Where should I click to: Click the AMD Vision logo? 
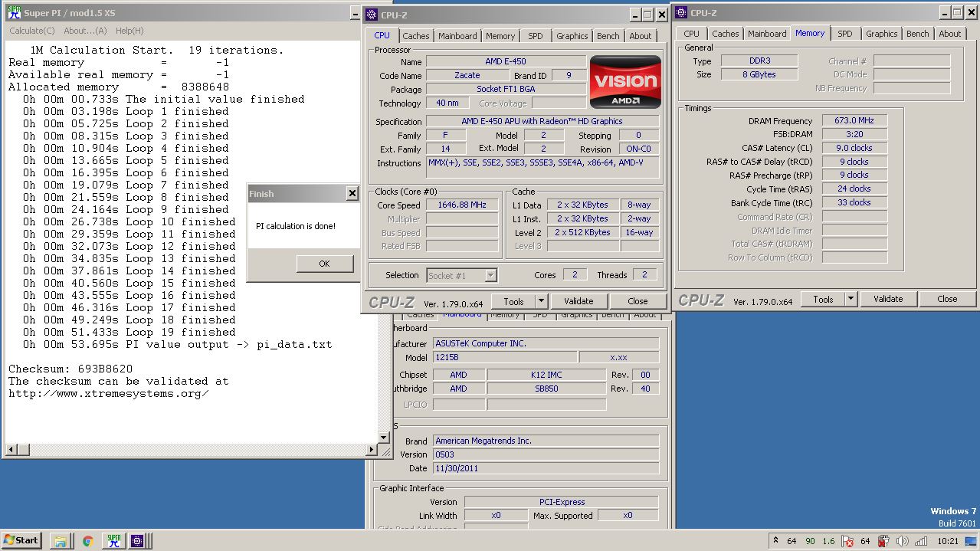(625, 82)
